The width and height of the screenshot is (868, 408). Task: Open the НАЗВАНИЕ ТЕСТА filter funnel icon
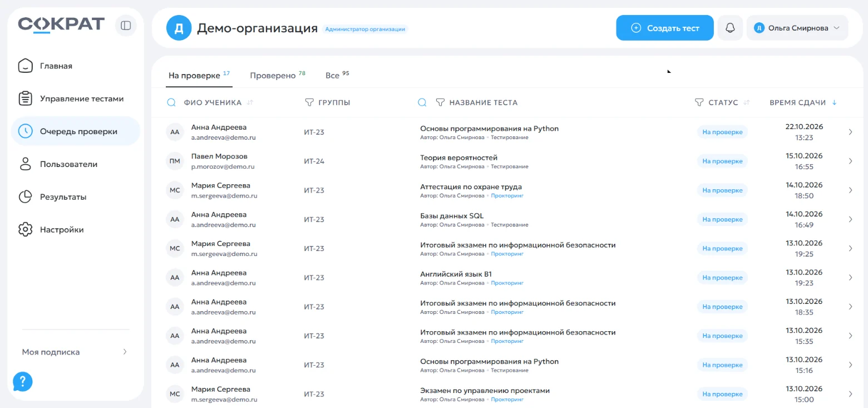pyautogui.click(x=440, y=102)
